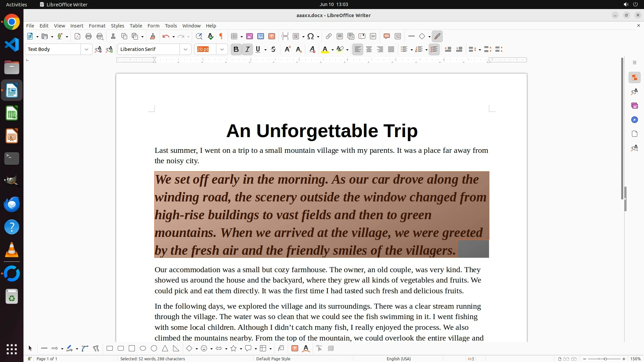This screenshot has width=644, height=362.
Task: Insert special character with Omega icon
Action: tap(311, 36)
